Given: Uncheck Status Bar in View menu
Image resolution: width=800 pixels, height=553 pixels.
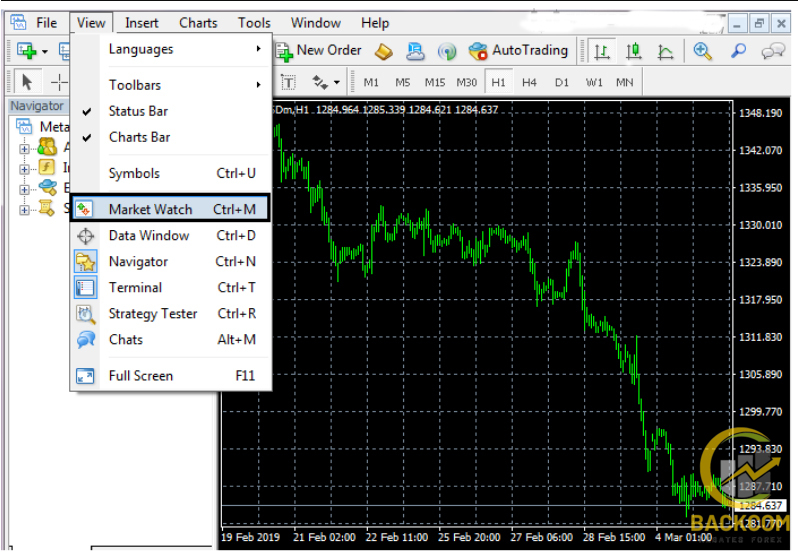Looking at the screenshot, I should (x=170, y=111).
